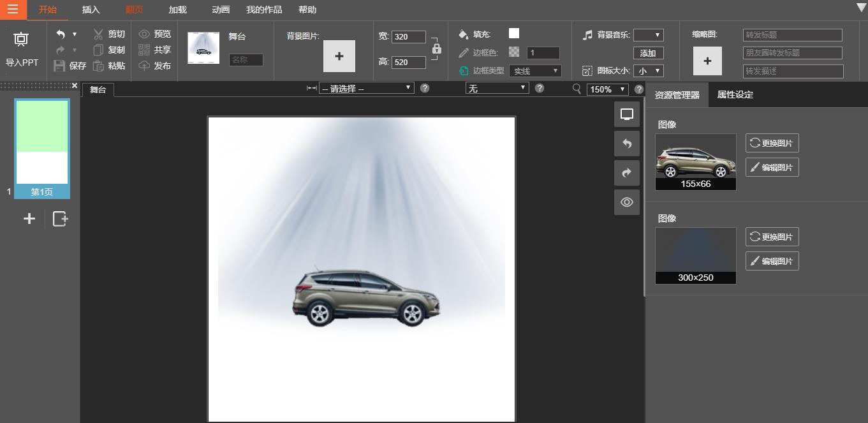Screen dimensions: 868x423
Task: Click the preview (预览) eye icon
Action: click(144, 34)
